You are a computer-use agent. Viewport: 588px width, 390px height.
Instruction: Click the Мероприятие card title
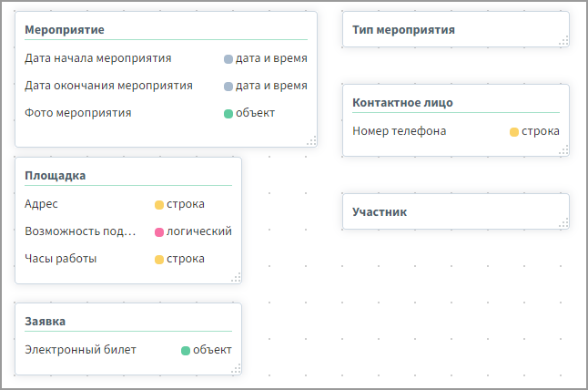pyautogui.click(x=65, y=30)
